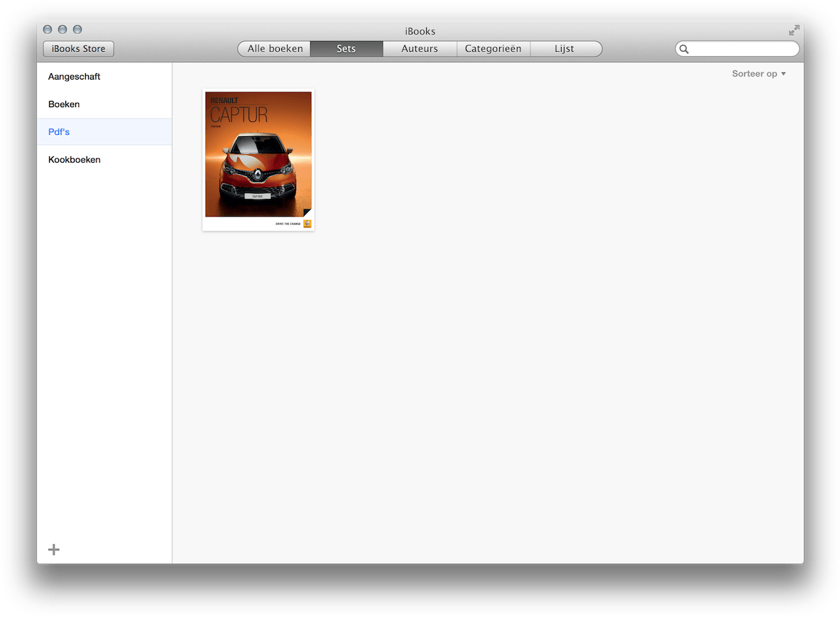Screen dimensions: 840x617
Task: Click the search magnifier icon
Action: coord(684,48)
